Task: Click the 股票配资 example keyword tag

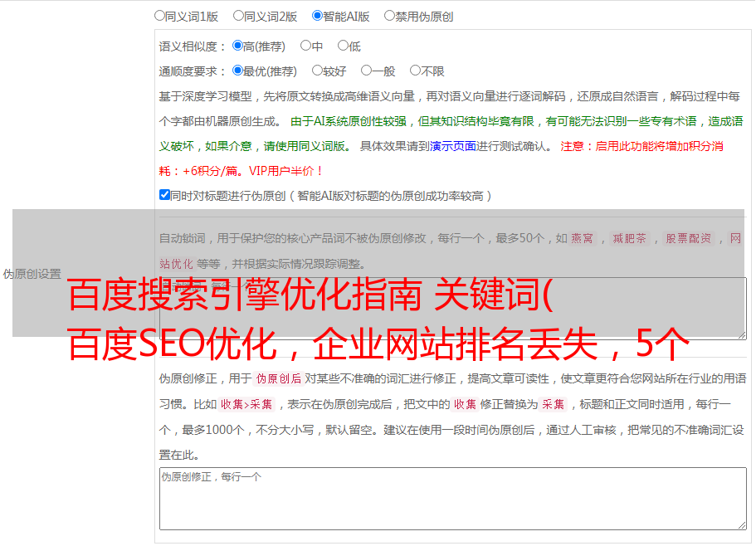Action: point(689,238)
